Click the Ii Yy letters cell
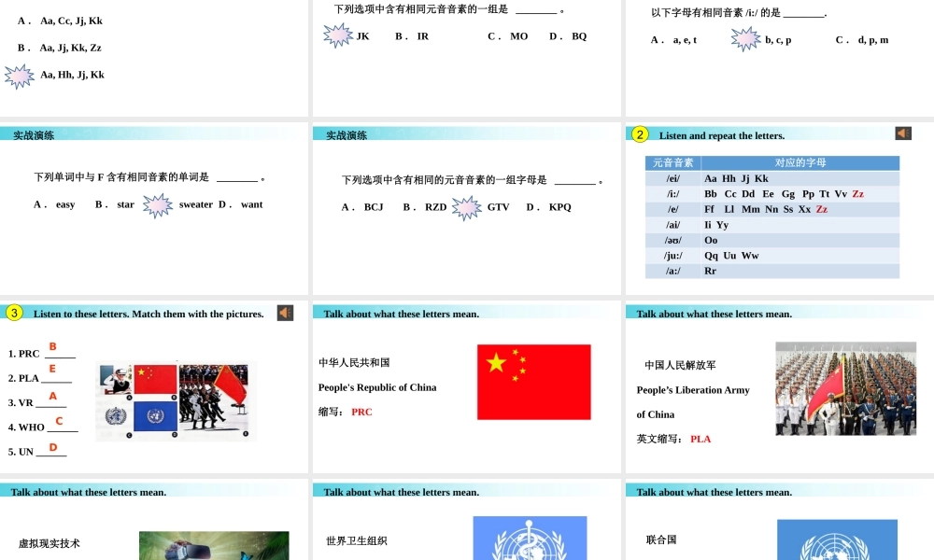934x560 pixels. coord(800,225)
